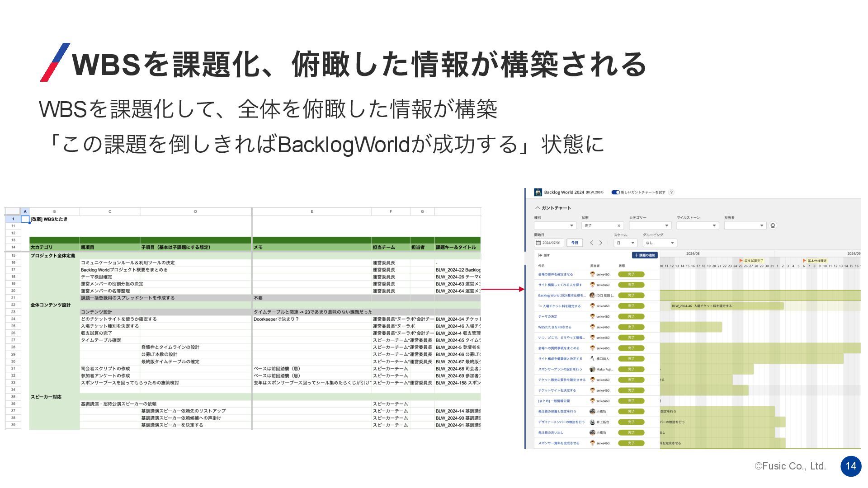Click the Backlog World 2024 project icon
The height and width of the screenshot is (488, 868).
(x=538, y=192)
